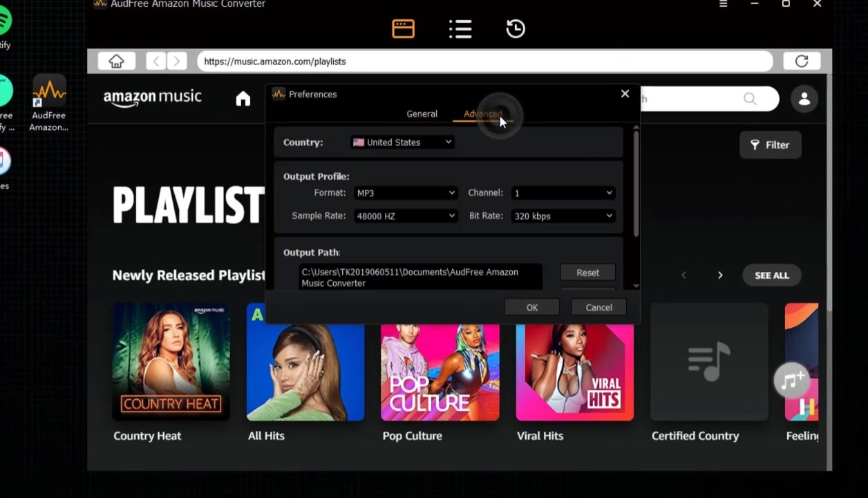The image size is (868, 498).
Task: Click the Reset output path button
Action: point(587,273)
